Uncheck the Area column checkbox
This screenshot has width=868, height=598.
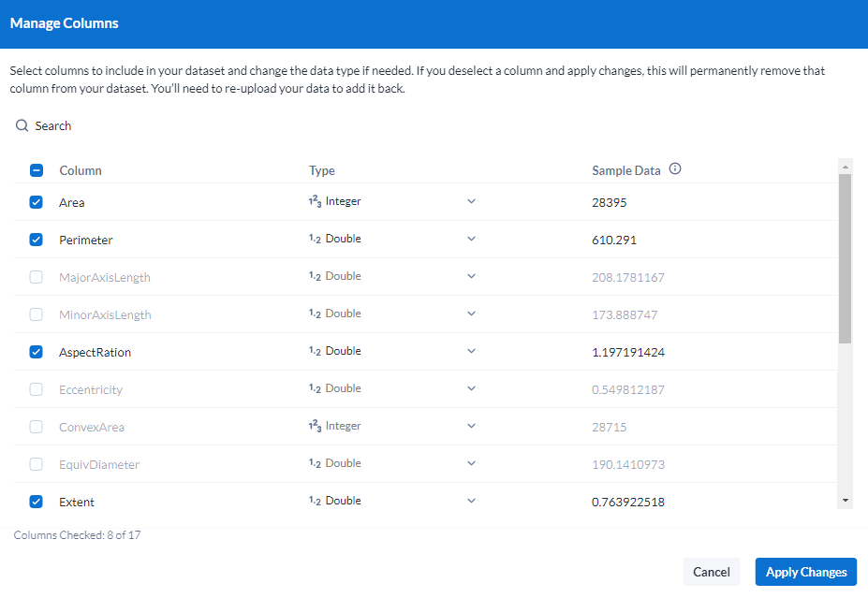tap(37, 202)
